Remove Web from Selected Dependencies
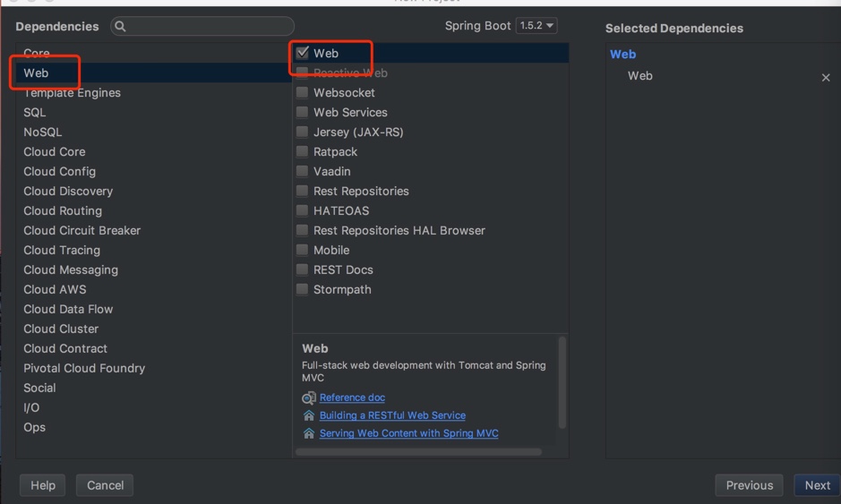 click(826, 77)
